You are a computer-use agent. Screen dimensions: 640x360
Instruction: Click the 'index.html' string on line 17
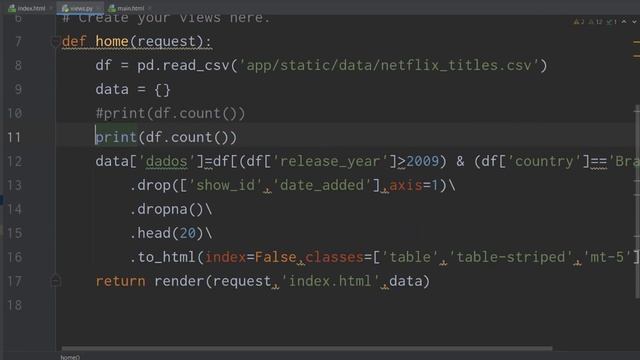point(330,282)
